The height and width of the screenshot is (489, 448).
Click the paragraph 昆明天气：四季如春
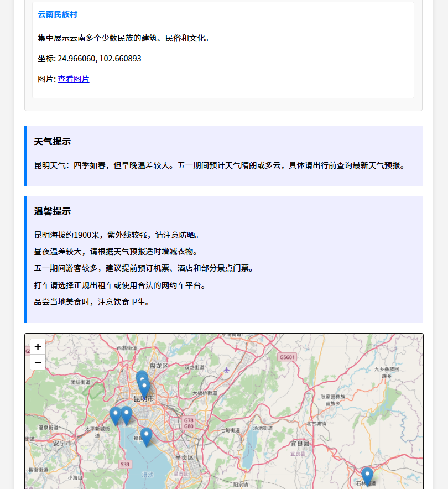pyautogui.click(x=220, y=165)
